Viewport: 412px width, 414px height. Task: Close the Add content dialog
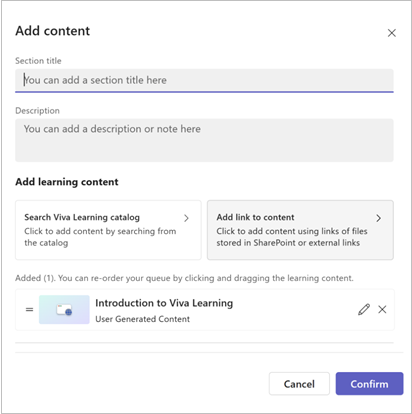coord(392,33)
